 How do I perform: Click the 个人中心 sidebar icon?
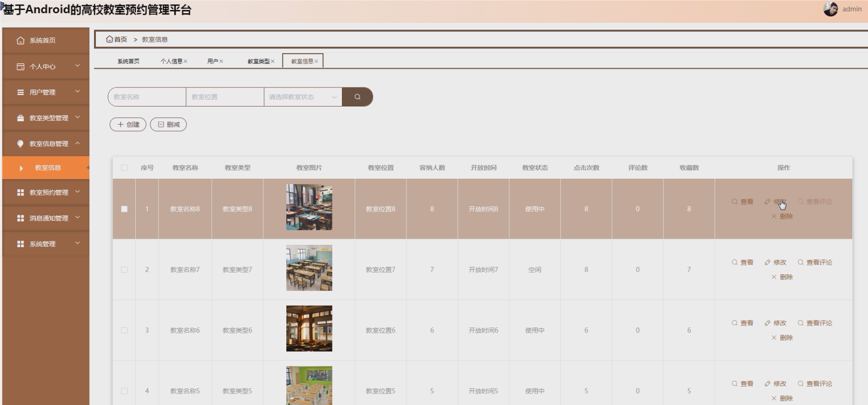20,67
